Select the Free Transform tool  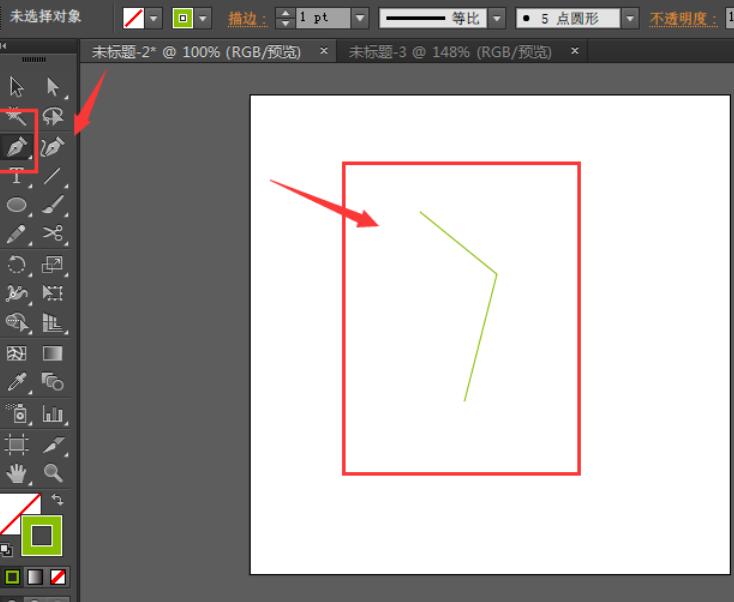(x=52, y=294)
